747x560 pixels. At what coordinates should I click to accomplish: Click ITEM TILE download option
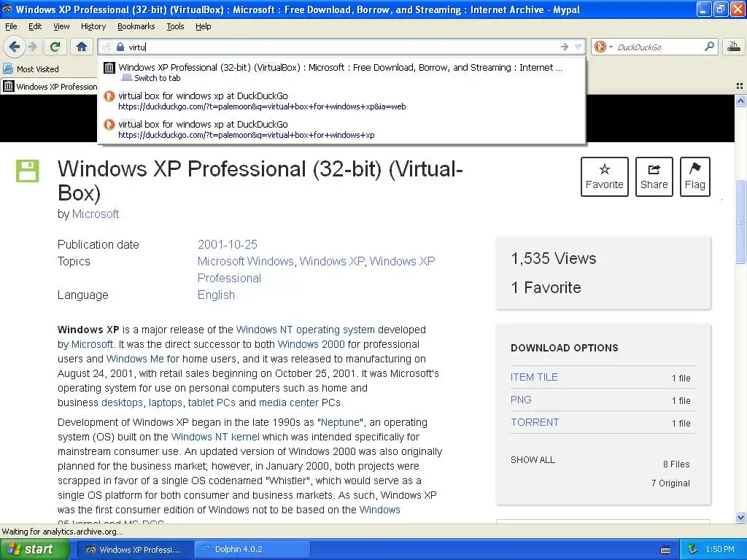tap(534, 377)
